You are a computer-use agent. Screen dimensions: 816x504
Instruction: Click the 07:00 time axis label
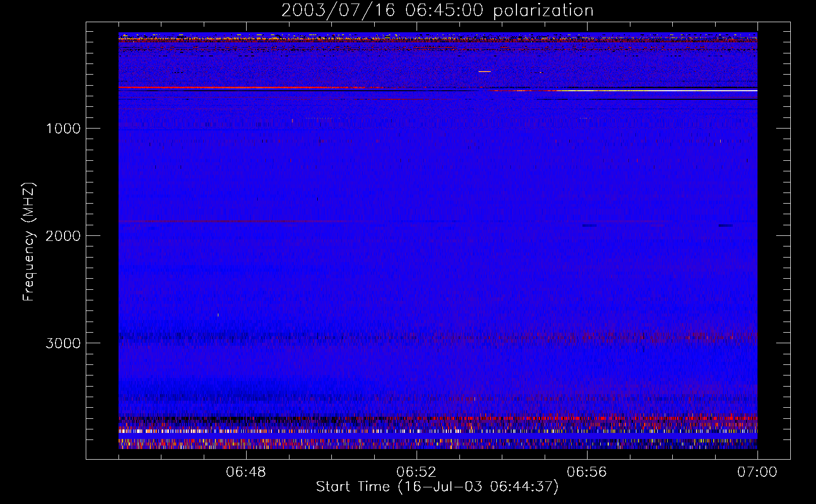[757, 472]
